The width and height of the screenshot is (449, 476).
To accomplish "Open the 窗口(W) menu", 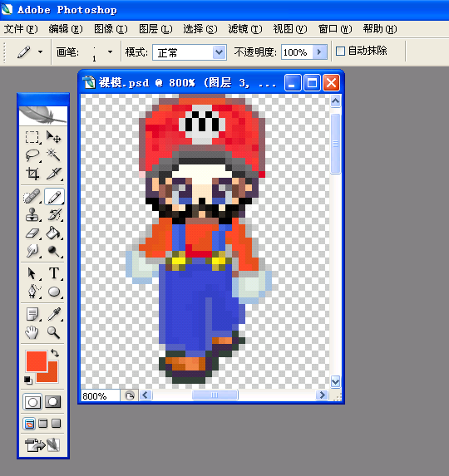I will point(335,29).
